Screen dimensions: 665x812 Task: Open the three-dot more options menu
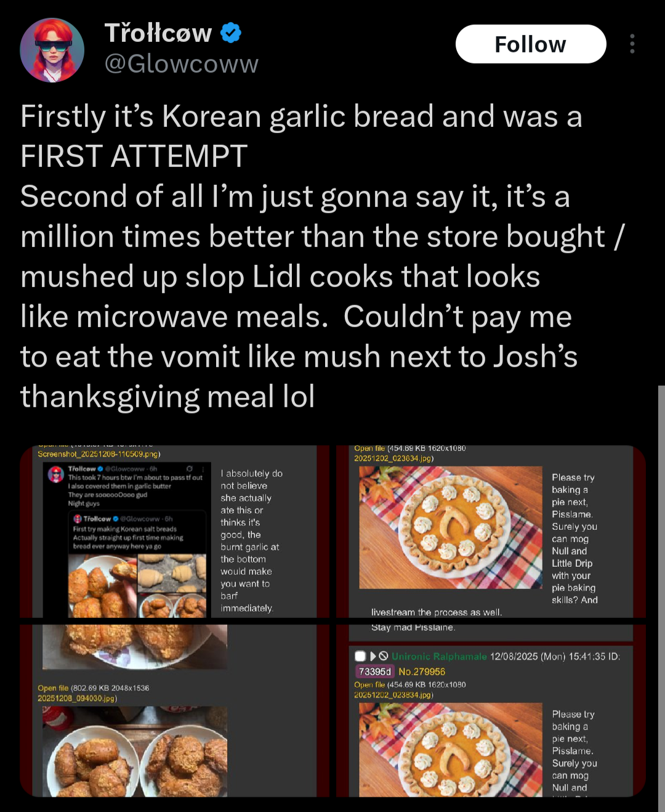click(x=632, y=44)
